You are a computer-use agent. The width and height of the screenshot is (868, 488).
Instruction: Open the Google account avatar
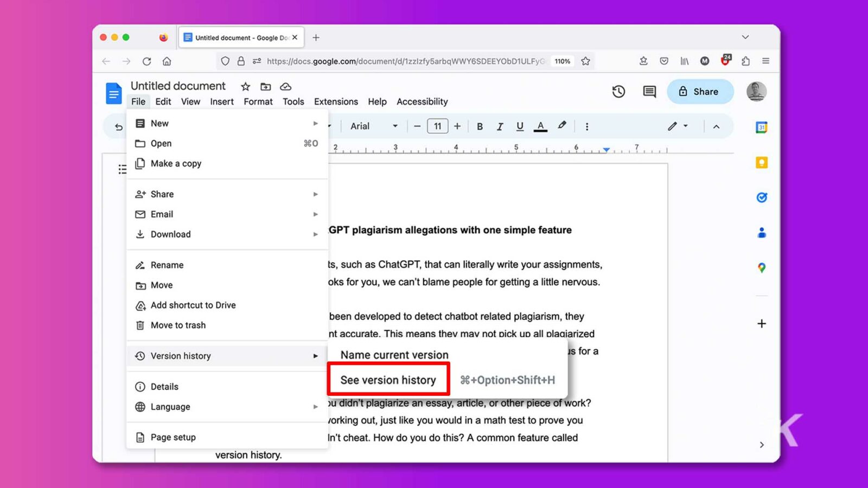756,92
